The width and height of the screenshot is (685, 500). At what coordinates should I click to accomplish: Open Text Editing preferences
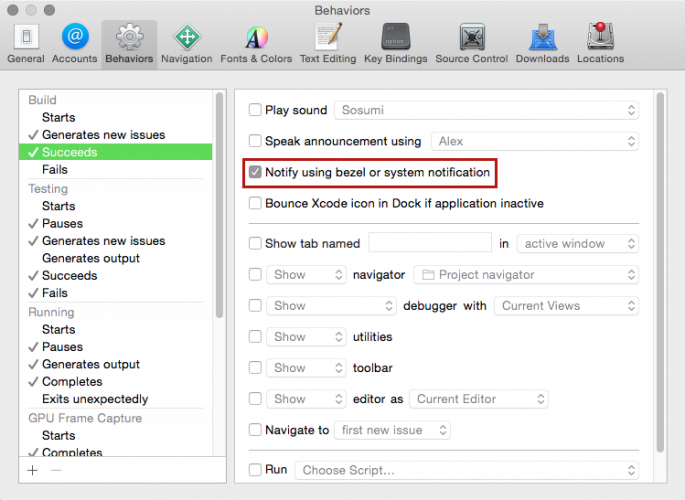pos(327,44)
